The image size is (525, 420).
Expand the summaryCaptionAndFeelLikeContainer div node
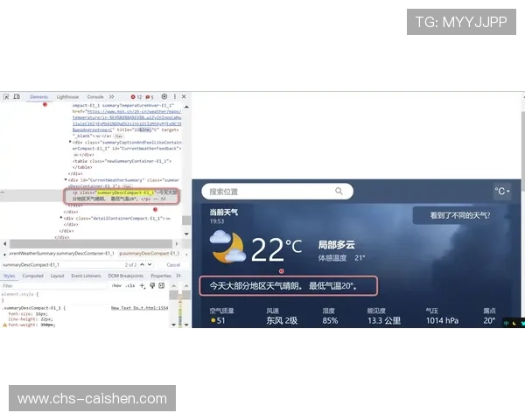70,142
